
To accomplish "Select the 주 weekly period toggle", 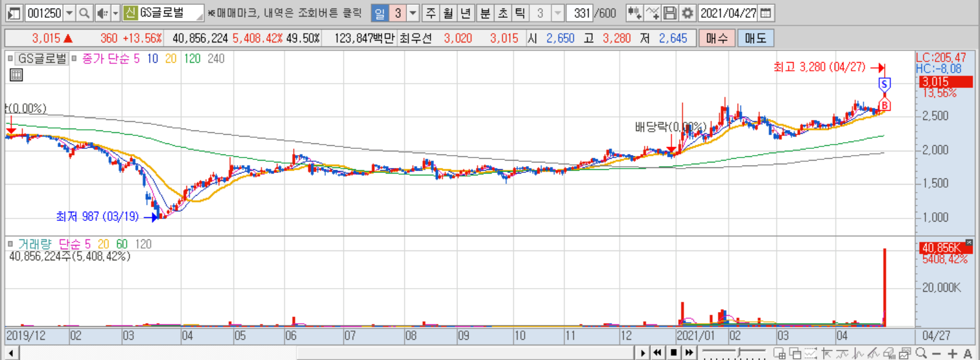I will (x=430, y=13).
